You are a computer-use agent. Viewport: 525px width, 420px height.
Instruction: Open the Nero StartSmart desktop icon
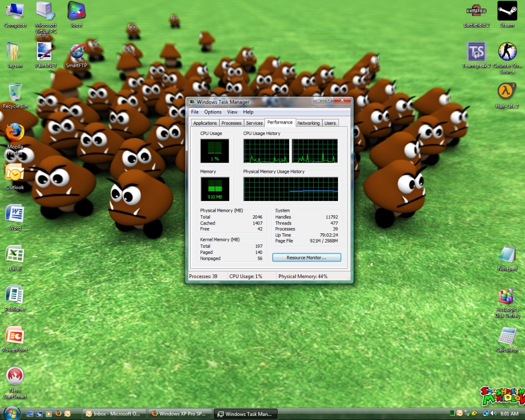click(x=15, y=383)
